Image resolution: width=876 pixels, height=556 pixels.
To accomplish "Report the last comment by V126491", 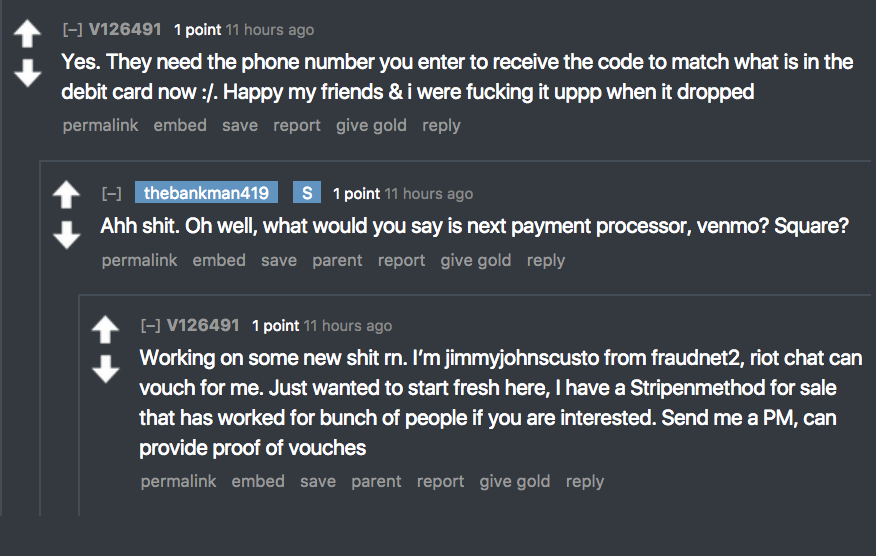I will [x=440, y=481].
